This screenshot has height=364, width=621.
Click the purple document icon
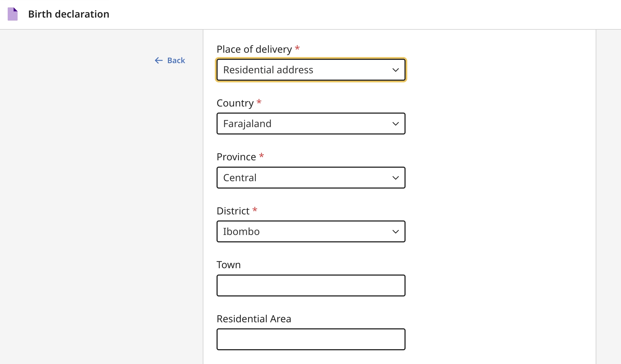[13, 14]
